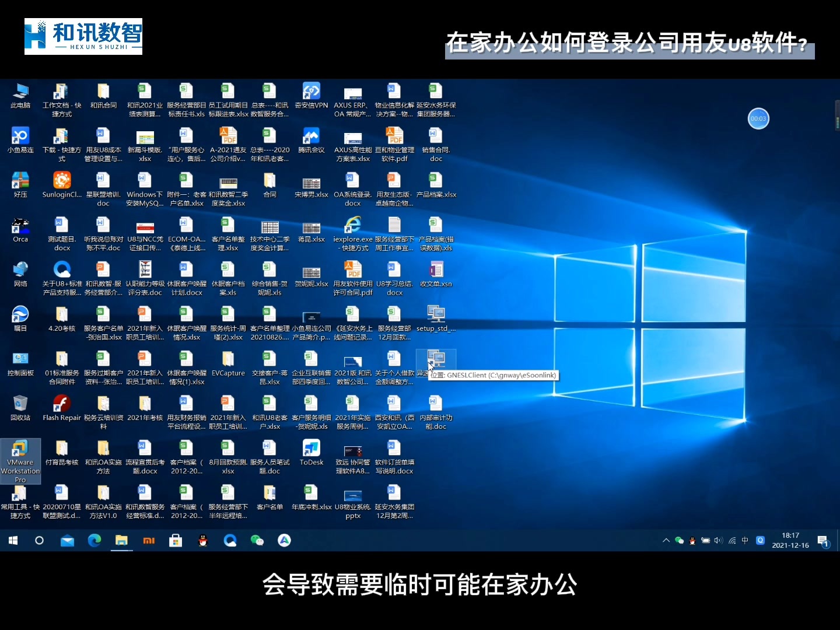The image size is (840, 630).
Task: Open the Mail app in taskbar
Action: [x=67, y=541]
